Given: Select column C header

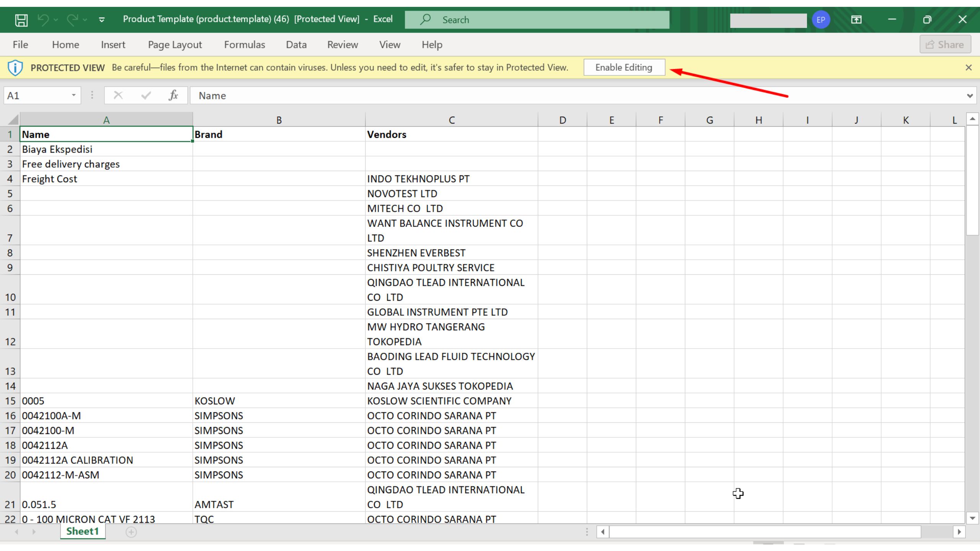Looking at the screenshot, I should (x=452, y=120).
